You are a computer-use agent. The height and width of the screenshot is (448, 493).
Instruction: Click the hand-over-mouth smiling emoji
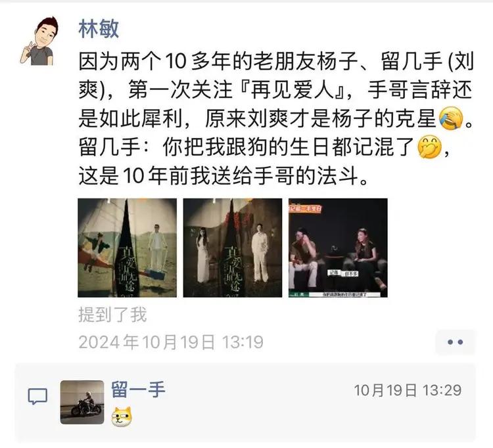[x=429, y=147]
